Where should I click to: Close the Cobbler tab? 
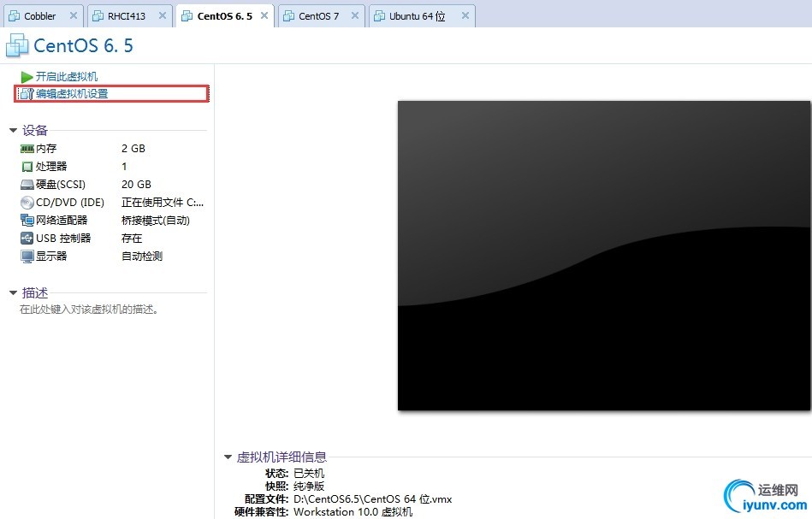74,15
